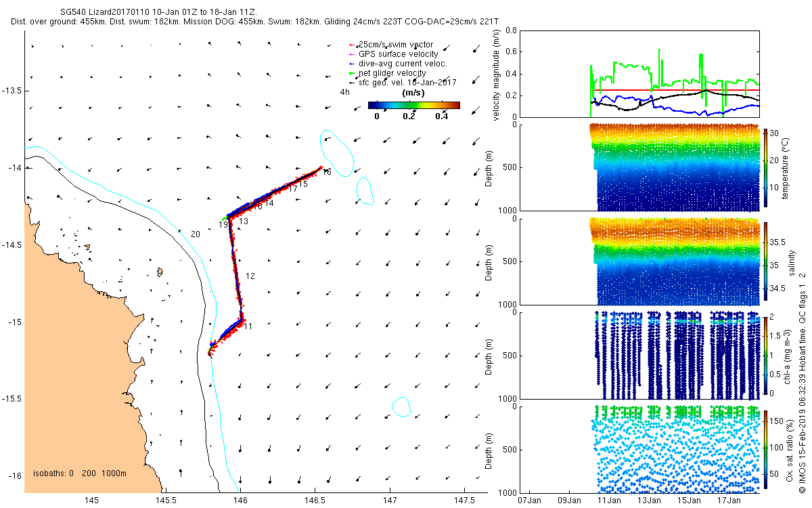812x508 pixels.
Task: Click the '4h' label beside the legend
Action: tap(344, 92)
